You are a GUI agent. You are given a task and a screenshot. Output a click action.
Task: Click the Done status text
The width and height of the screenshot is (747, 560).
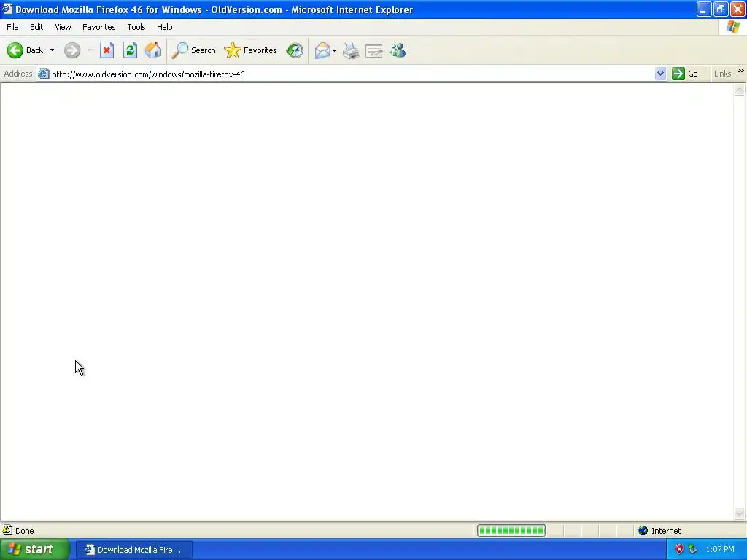pyautogui.click(x=24, y=531)
